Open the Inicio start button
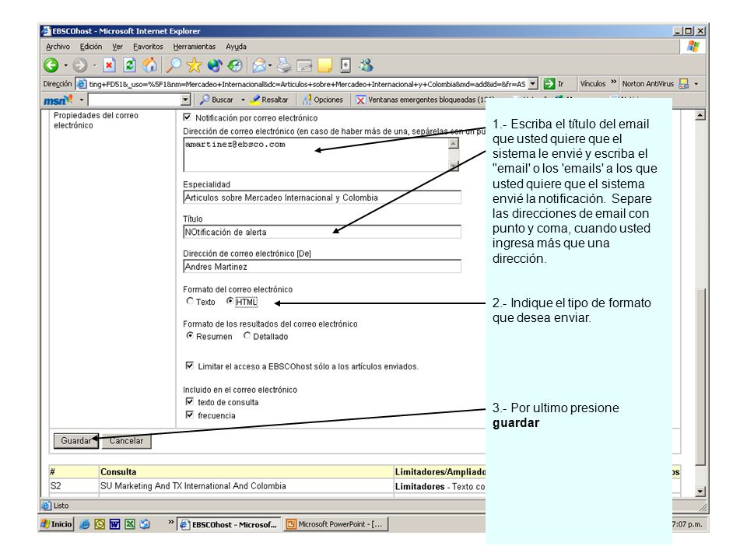Image resolution: width=747 pixels, height=560 pixels. pyautogui.click(x=57, y=524)
